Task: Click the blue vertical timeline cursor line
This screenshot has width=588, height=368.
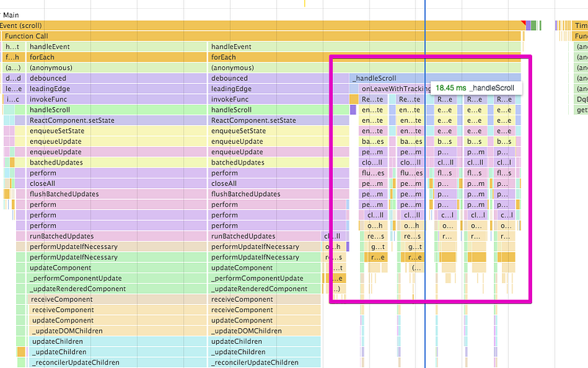Action: [425, 184]
